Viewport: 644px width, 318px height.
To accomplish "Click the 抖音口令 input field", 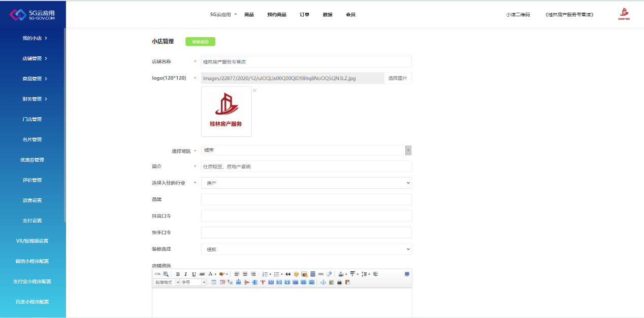I will 306,216.
